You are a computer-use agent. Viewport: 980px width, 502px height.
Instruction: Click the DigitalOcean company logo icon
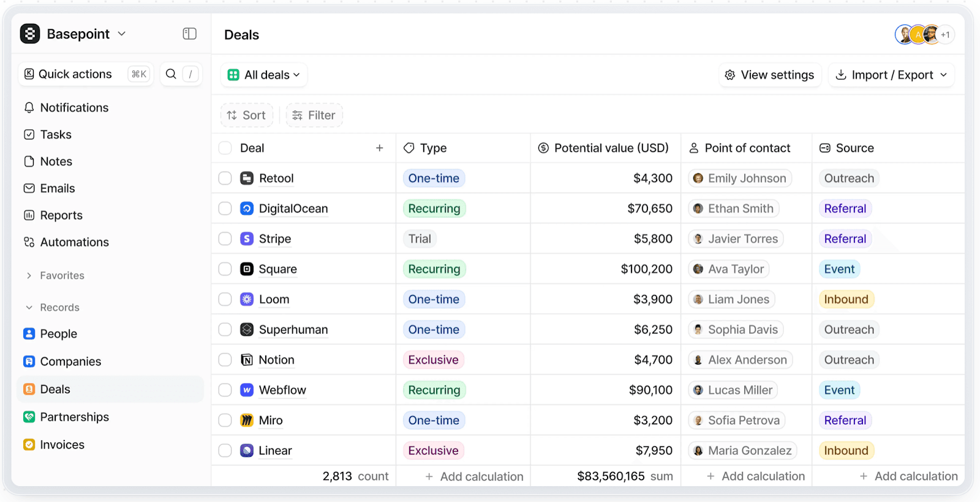[x=247, y=209]
